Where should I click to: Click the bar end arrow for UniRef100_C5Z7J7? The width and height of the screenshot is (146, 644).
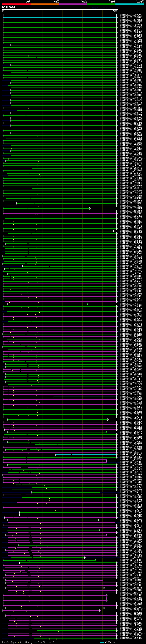[100, 610]
